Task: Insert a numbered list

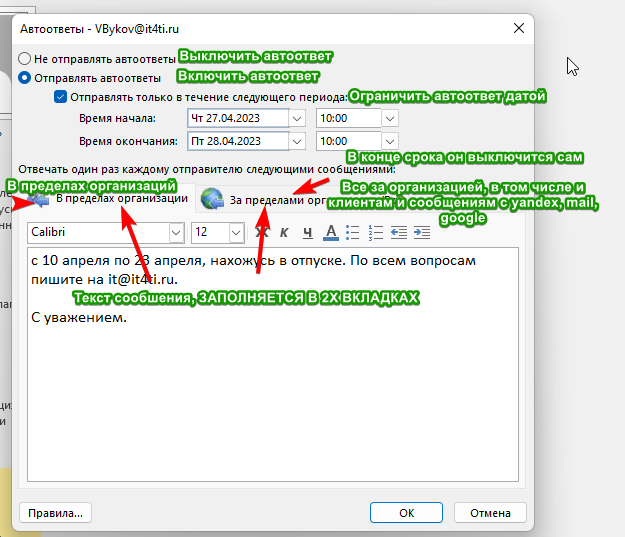Action: [x=376, y=233]
